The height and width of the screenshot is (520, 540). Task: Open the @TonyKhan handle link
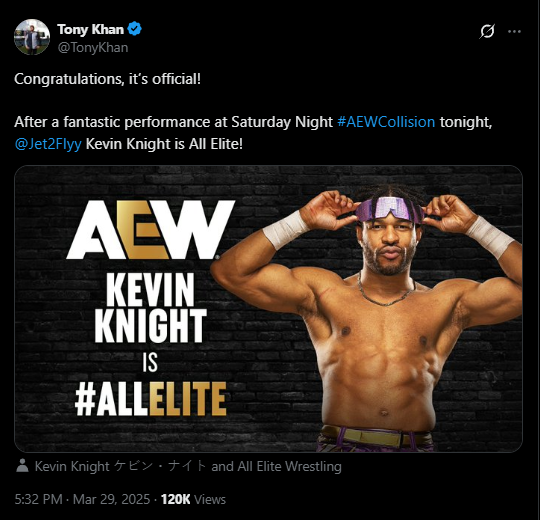93,48
